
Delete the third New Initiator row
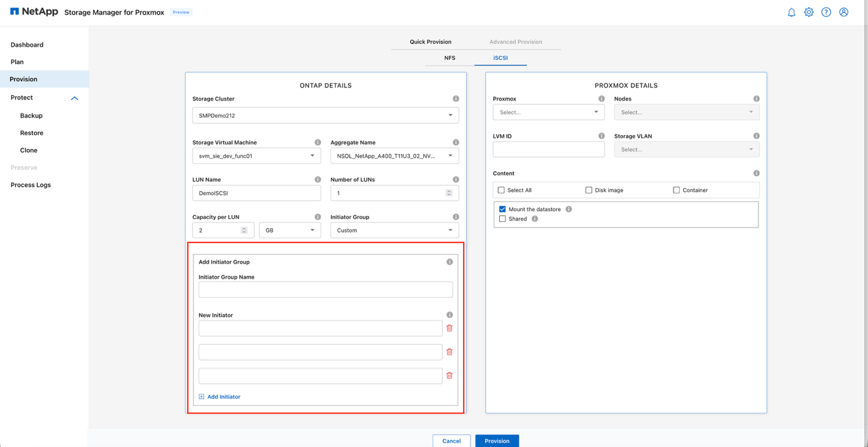(449, 375)
